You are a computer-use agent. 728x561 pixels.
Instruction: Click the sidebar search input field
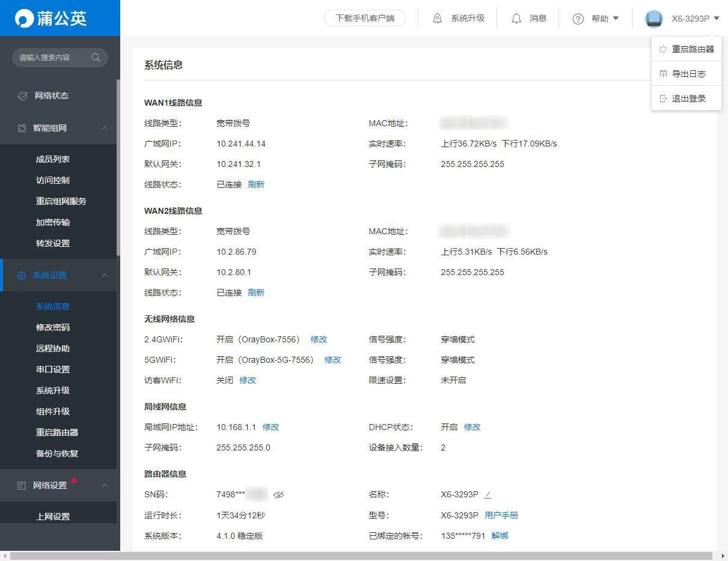coord(51,58)
